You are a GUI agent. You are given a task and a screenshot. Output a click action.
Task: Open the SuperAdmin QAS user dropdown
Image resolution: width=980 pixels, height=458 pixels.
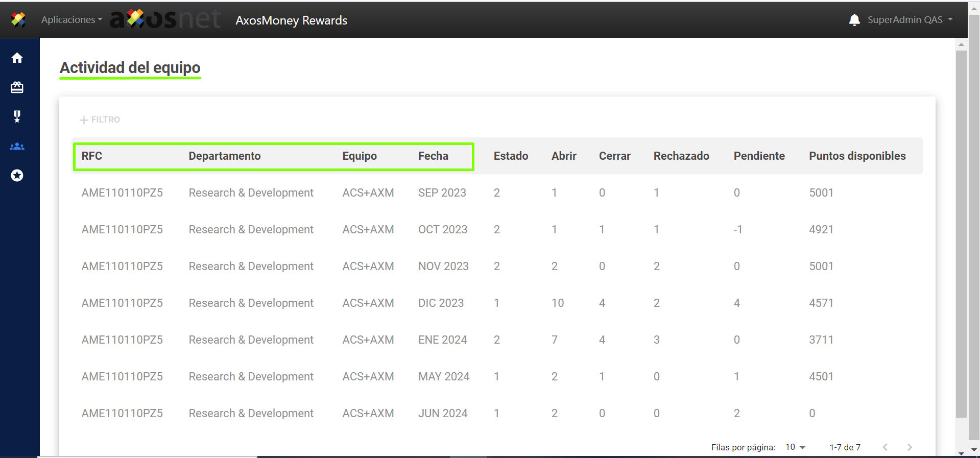[x=910, y=20]
